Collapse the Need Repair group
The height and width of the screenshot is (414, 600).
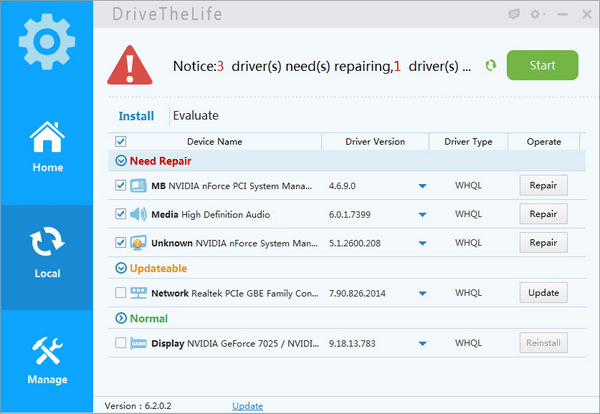[x=121, y=161]
